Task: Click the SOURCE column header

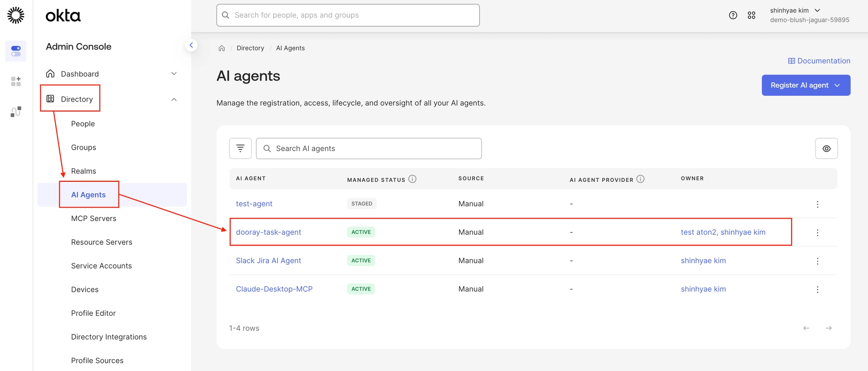Action: coord(471,178)
